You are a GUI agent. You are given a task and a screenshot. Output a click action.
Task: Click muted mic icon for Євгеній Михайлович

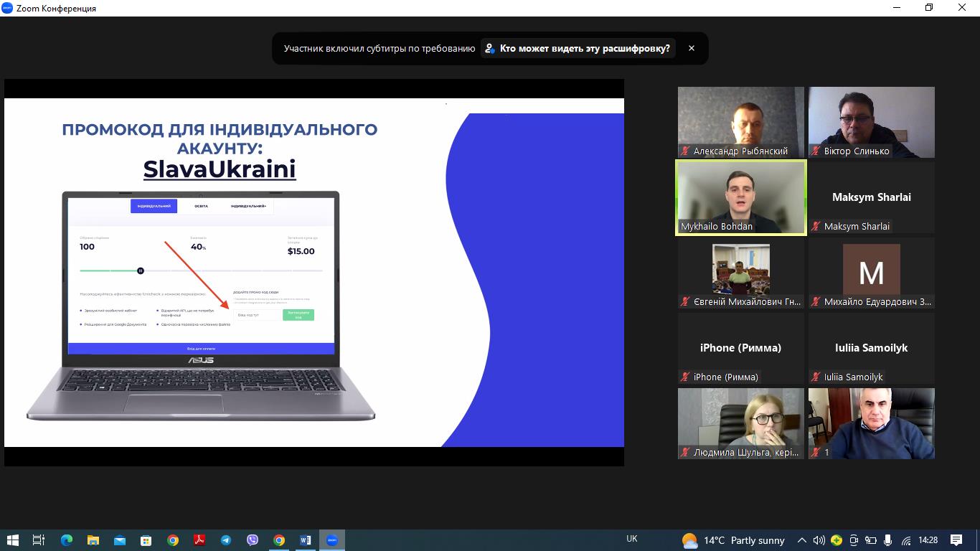click(685, 302)
